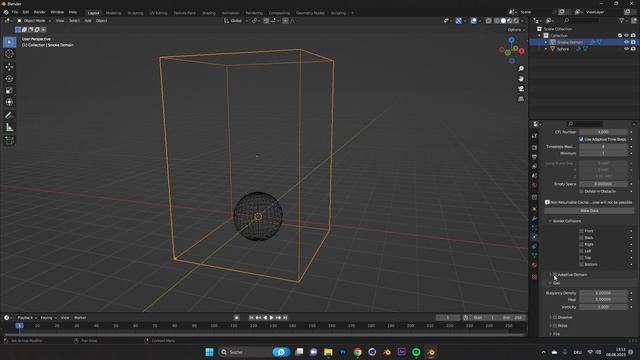Expand the Noise panel
Screen dimensions: 640x360
click(550, 326)
